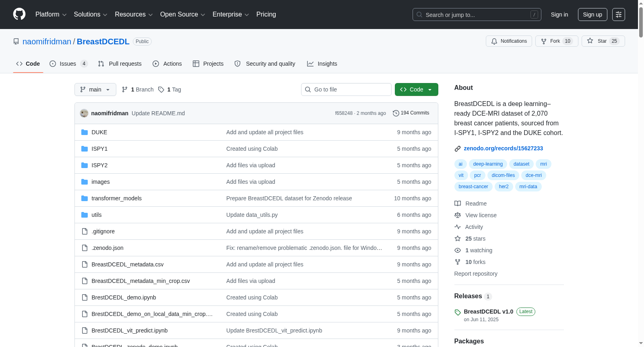Open 'Prepare BreastDCEDL dataset for Zenodo release' commit
This screenshot has height=347, width=644.
pos(289,198)
